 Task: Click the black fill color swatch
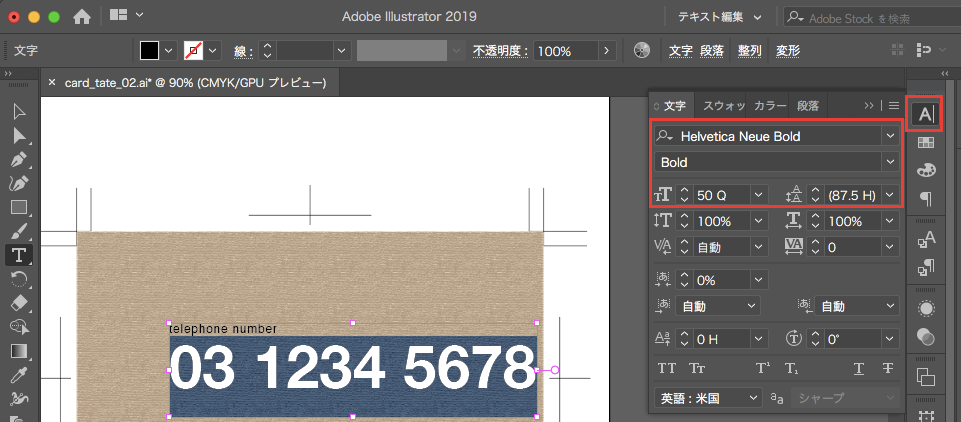149,50
